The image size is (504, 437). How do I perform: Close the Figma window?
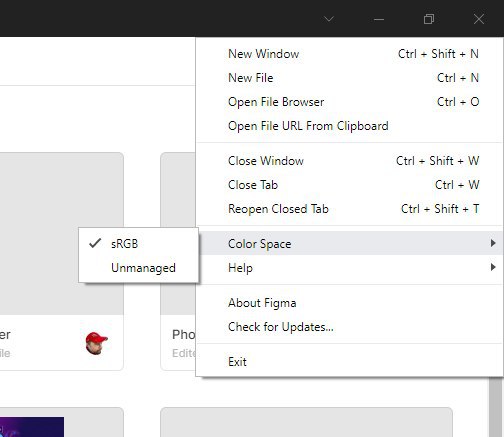pyautogui.click(x=479, y=19)
